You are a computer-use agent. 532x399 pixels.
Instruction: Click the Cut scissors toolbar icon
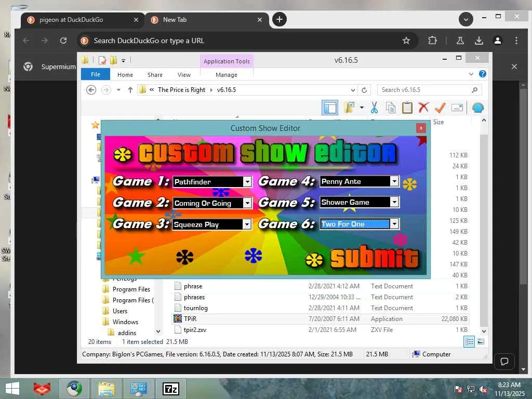374,108
